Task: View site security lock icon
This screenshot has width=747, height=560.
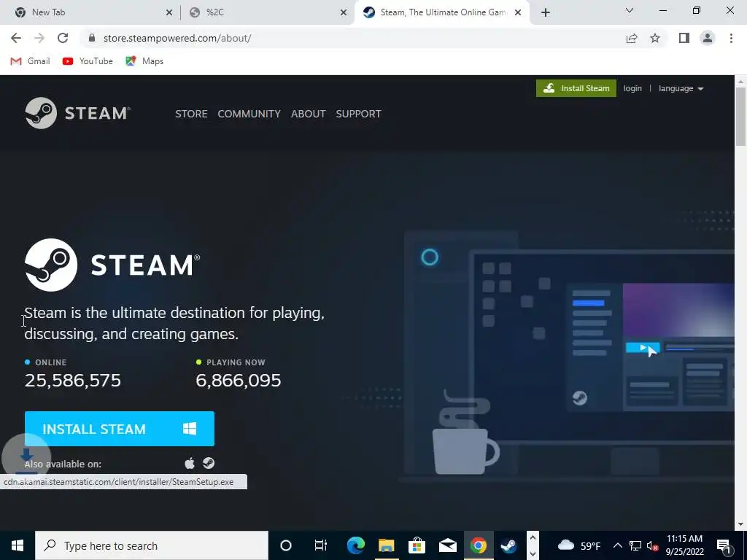Action: coord(92,38)
